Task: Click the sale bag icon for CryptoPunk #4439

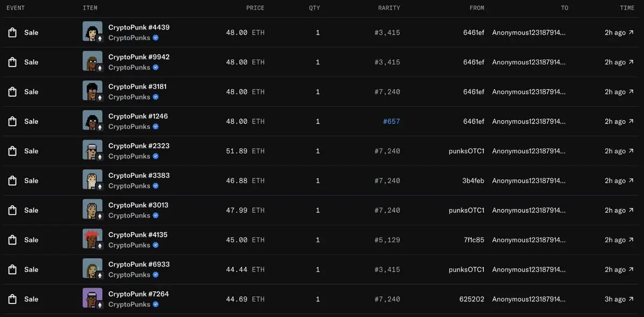Action: pos(12,33)
